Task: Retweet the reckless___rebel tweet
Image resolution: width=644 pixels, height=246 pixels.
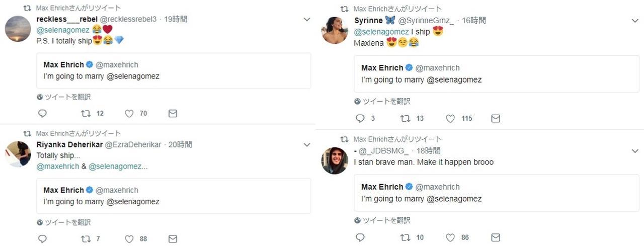Action: (86, 114)
